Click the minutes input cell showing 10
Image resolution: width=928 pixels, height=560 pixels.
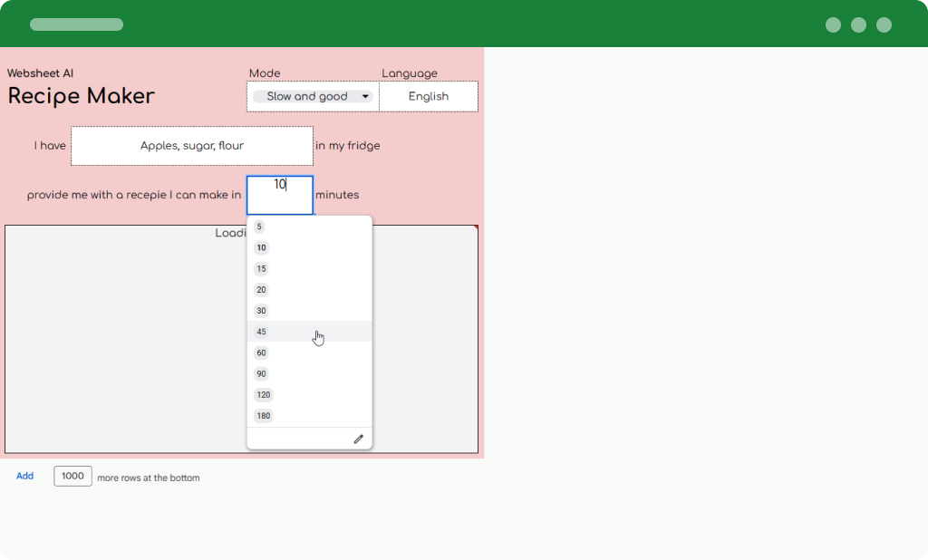point(279,194)
